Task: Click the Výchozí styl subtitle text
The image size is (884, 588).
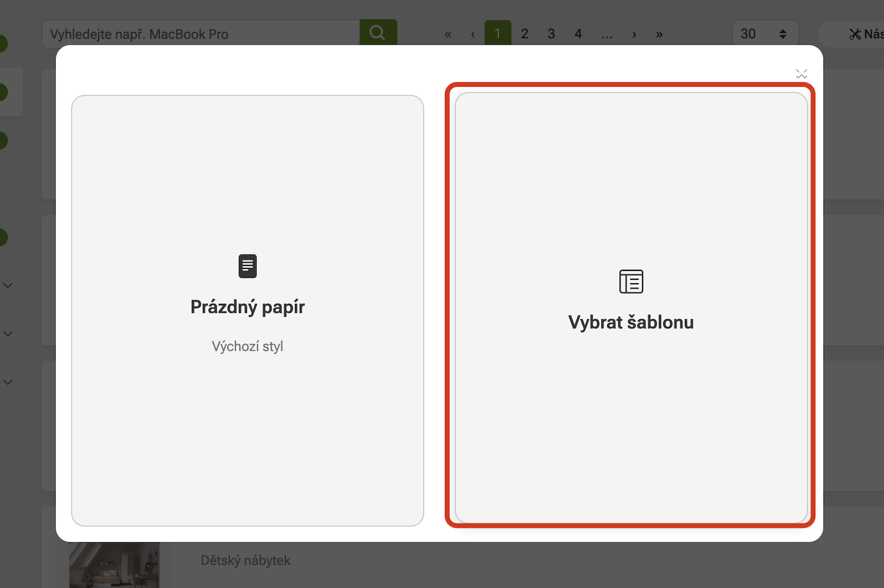Action: pos(247,346)
